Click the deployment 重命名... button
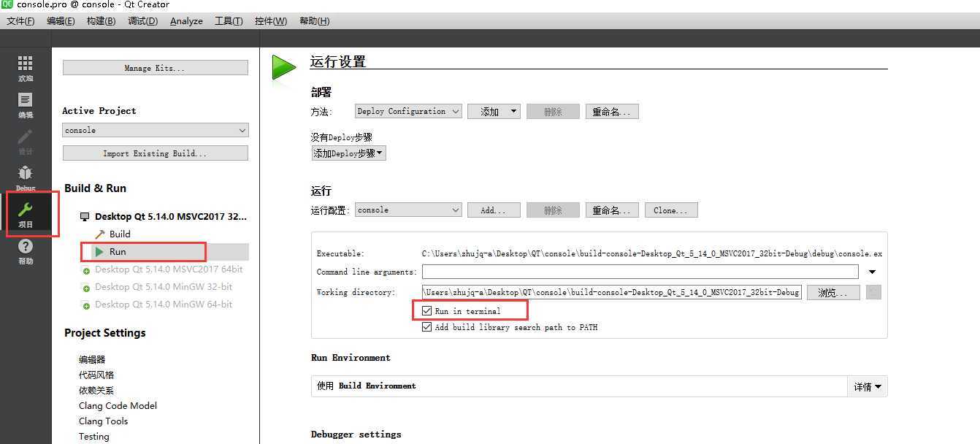The image size is (980, 444). (x=612, y=112)
